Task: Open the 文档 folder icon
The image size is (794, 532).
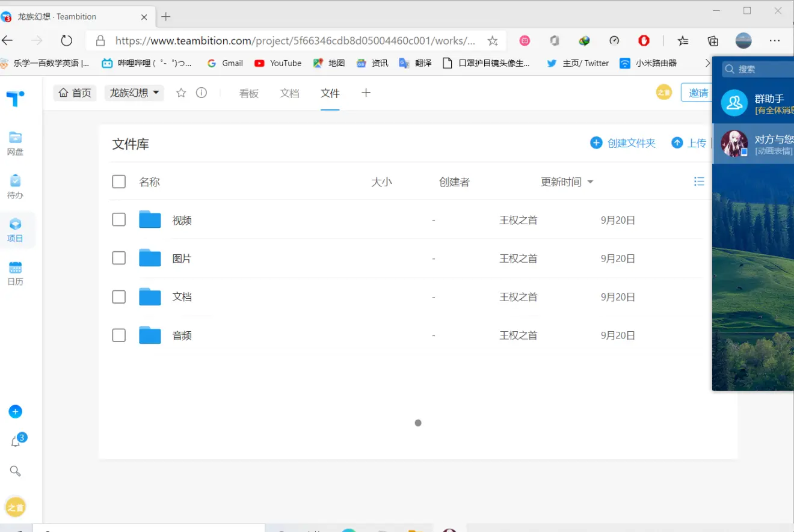Action: pyautogui.click(x=150, y=296)
